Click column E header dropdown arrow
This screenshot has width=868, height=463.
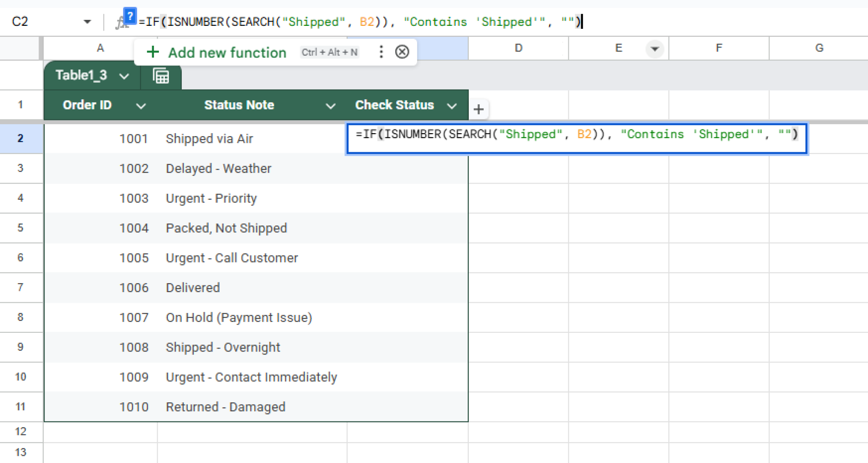click(x=654, y=49)
